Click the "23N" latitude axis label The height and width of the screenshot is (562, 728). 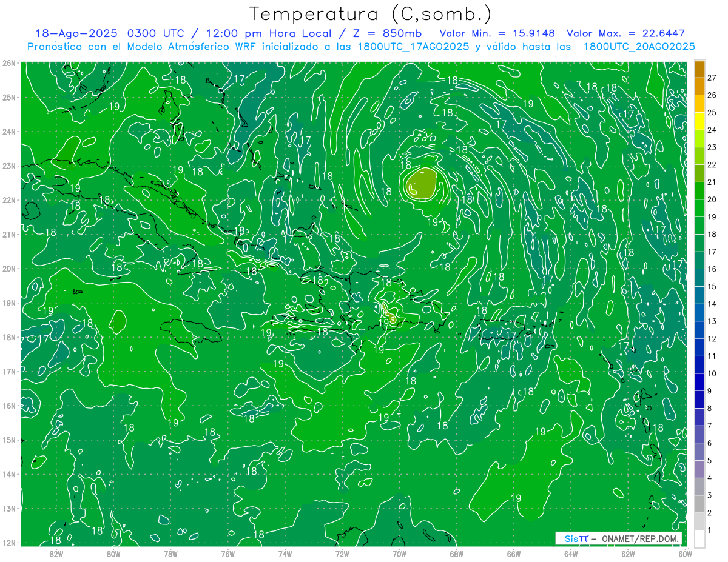coord(9,166)
